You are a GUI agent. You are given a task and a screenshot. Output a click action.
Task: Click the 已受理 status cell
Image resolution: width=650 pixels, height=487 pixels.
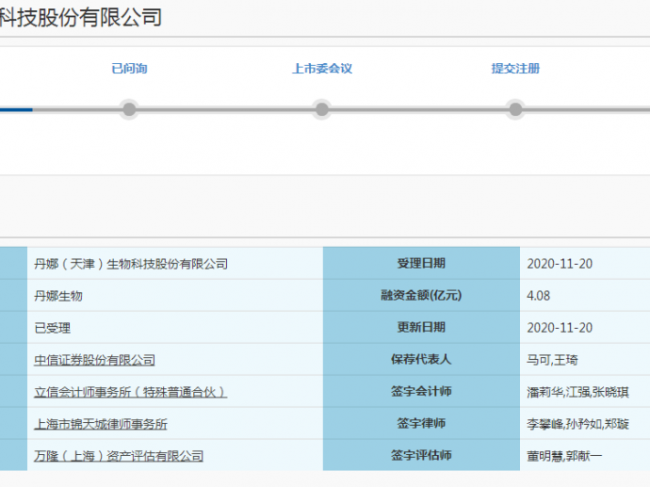[x=175, y=328]
